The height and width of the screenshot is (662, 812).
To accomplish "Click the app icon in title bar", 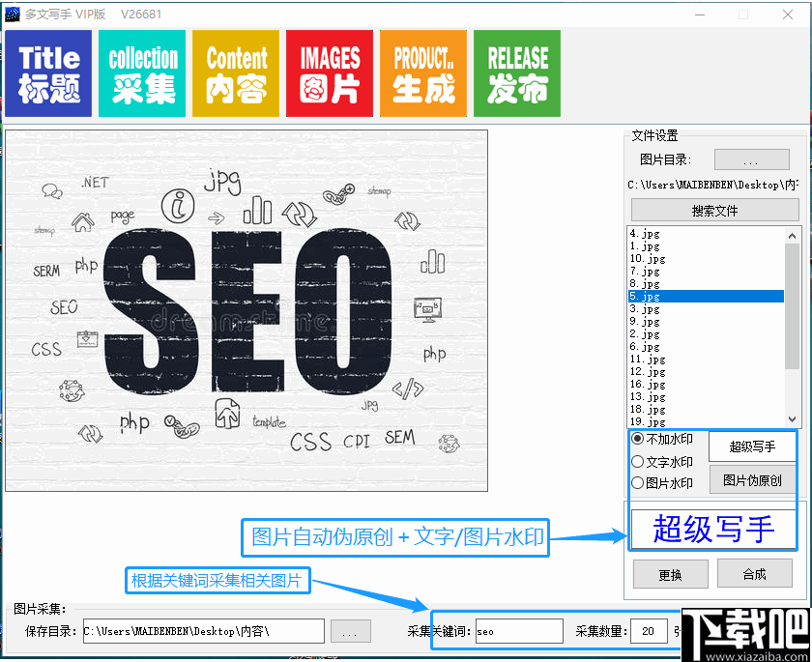I will 12,14.
